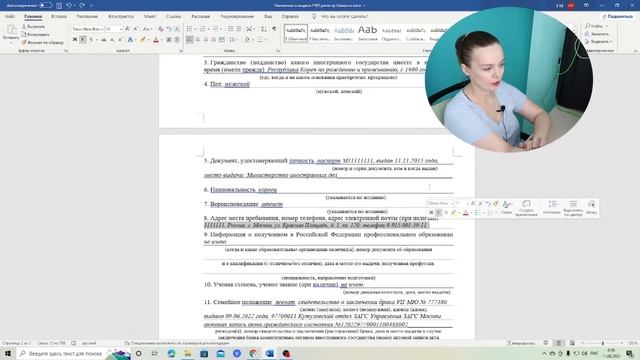Screen dimensions: 640x360
Task: Select the Обычный (Normal) style thumbnail
Action: [x=296, y=33]
